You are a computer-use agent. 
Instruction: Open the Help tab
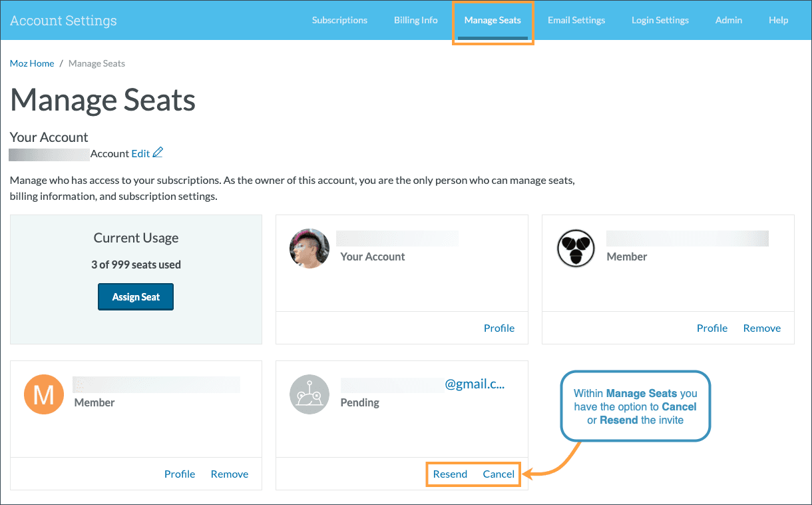point(778,20)
